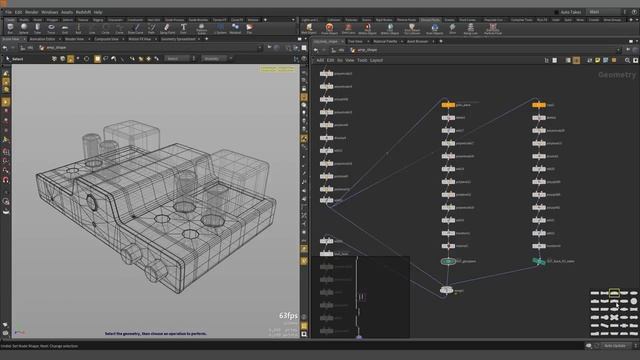Toggle the highlighted network toolbar view button

point(576,60)
